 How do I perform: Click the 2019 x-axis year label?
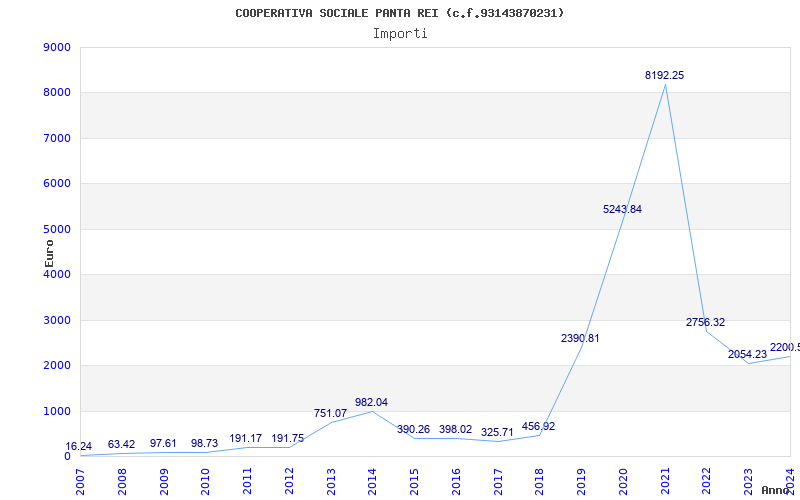pos(582,481)
